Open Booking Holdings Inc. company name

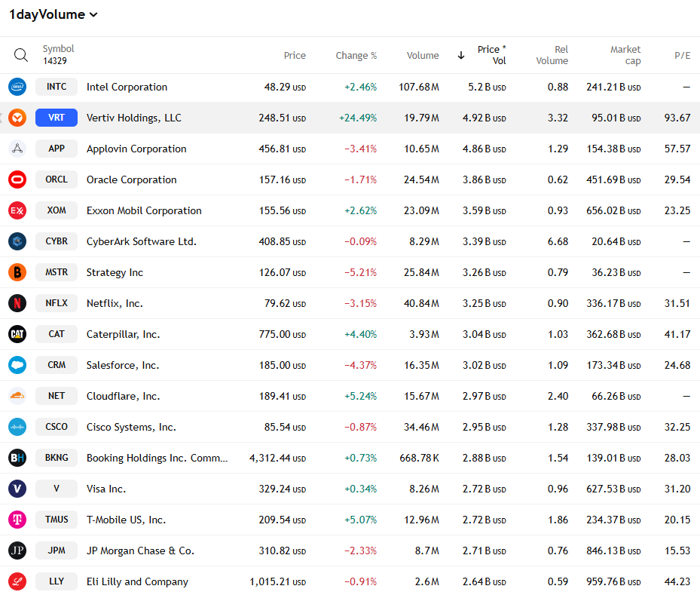(x=157, y=458)
